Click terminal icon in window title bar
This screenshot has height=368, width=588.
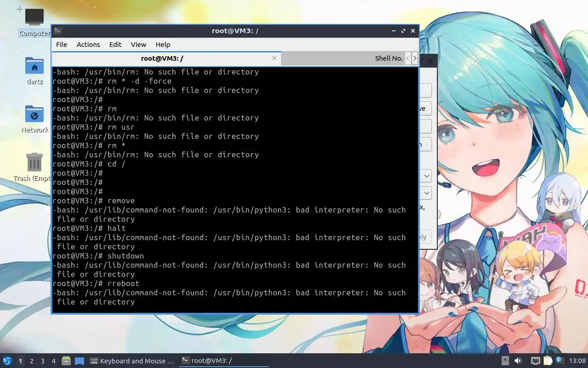[57, 31]
